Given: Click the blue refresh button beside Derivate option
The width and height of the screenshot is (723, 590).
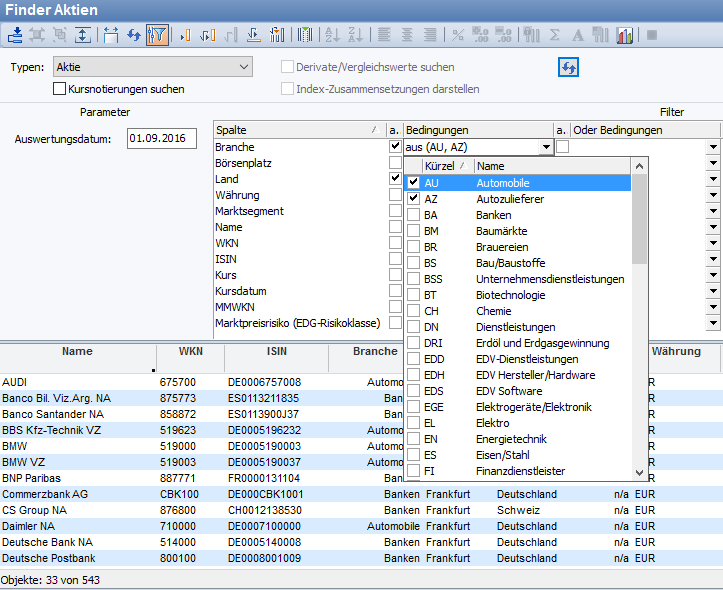Looking at the screenshot, I should point(568,67).
